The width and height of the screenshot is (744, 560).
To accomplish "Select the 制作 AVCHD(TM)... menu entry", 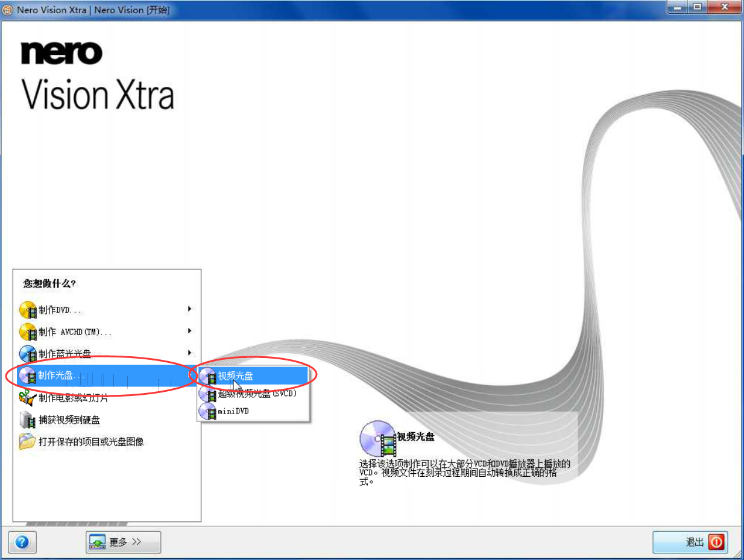I will pyautogui.click(x=107, y=332).
